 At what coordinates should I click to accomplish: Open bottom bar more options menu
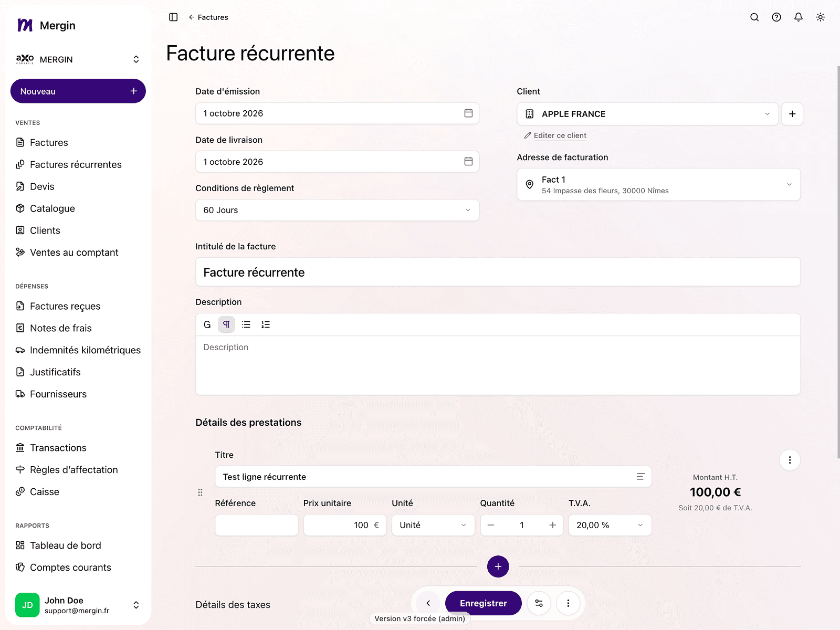(568, 603)
